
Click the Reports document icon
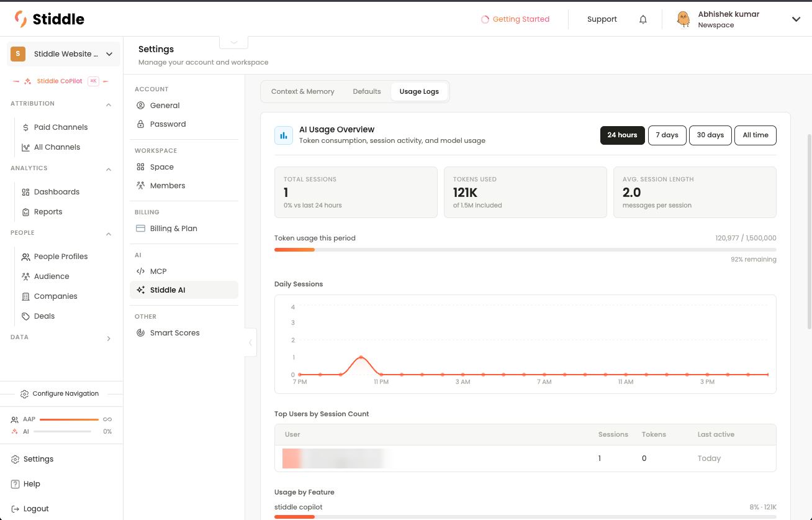(25, 212)
